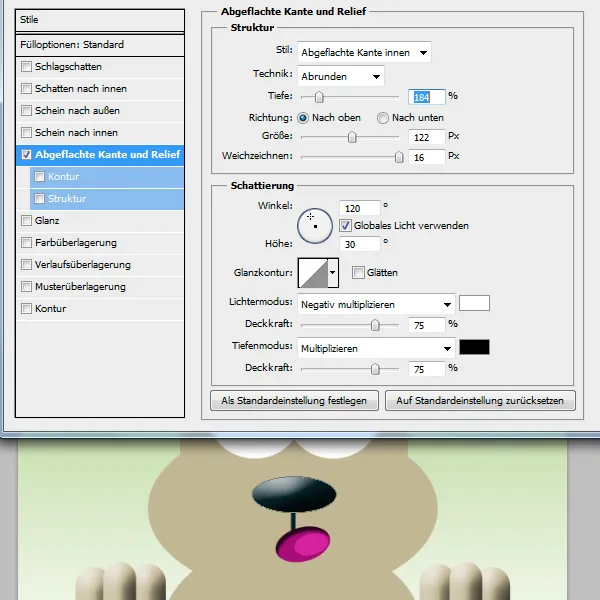Click Auf Standardeinstellung zurücksetzen button
Viewport: 600px width, 600px height.
pyautogui.click(x=480, y=401)
